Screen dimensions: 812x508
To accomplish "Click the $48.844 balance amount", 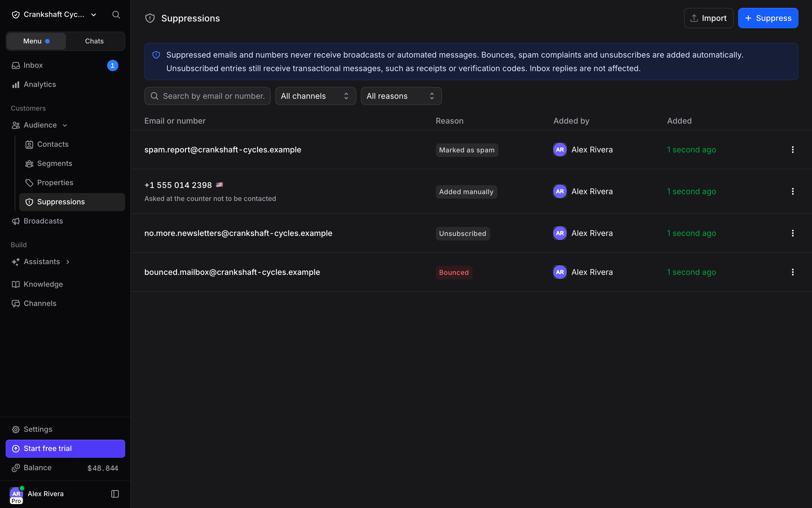I will click(x=103, y=468).
